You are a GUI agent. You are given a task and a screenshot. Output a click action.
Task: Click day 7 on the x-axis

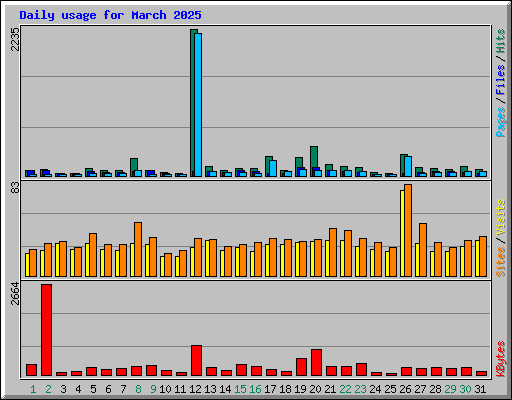(123, 389)
